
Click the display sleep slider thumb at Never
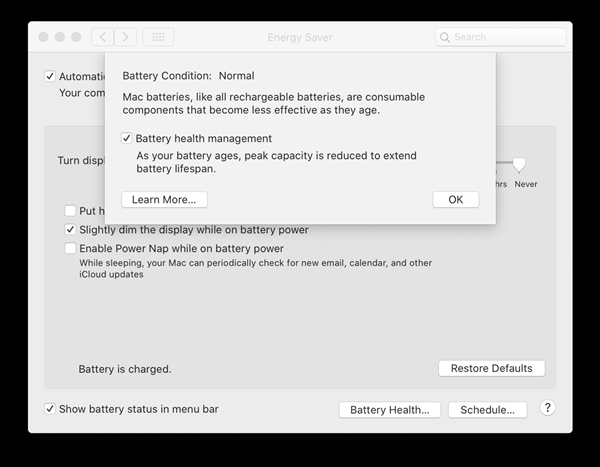tap(519, 165)
